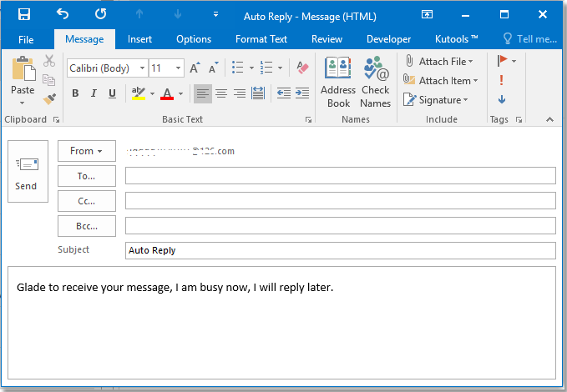Increase indent of the text
This screenshot has height=392, width=567.
pos(301,93)
